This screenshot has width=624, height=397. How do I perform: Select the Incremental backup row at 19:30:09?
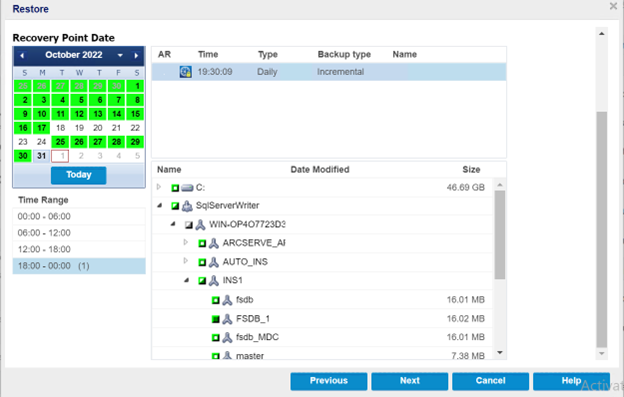[329, 72]
